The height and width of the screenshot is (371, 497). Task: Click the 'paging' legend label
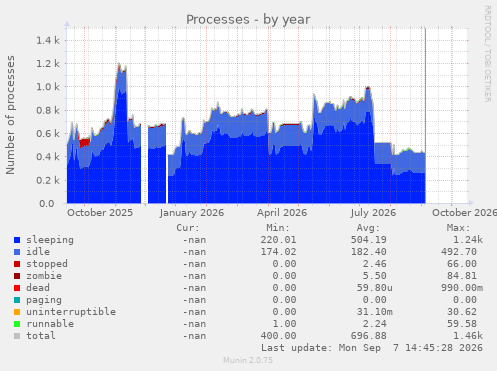tap(44, 300)
